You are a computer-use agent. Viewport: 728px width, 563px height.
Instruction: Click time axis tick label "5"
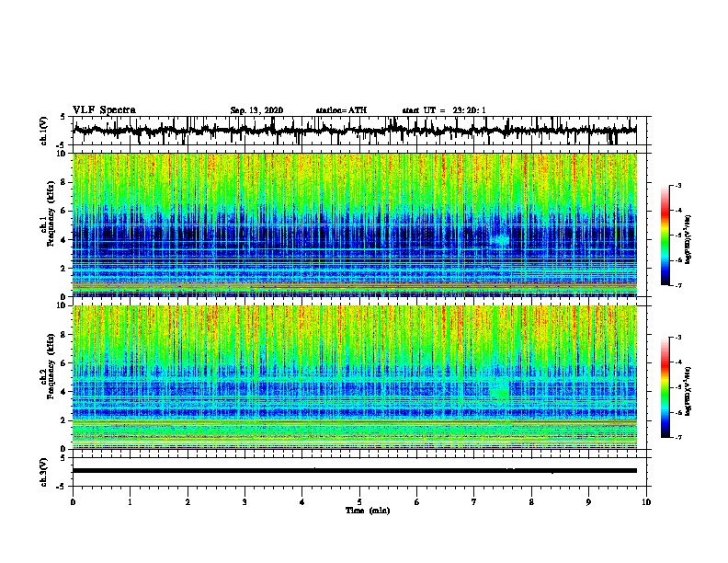coord(359,502)
